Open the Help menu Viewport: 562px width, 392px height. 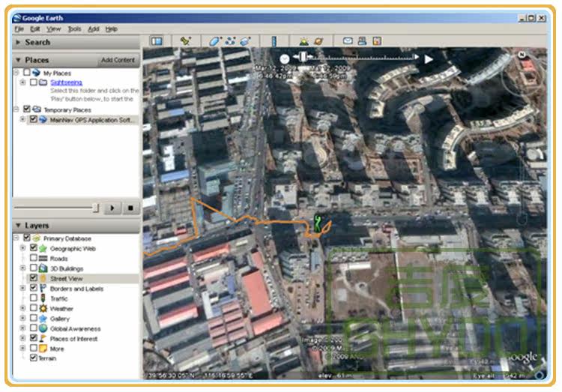(112, 29)
